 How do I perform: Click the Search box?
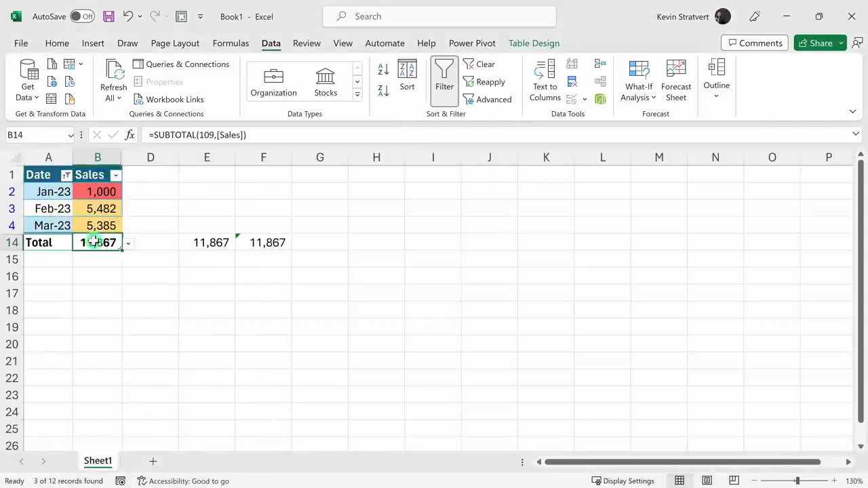[439, 16]
